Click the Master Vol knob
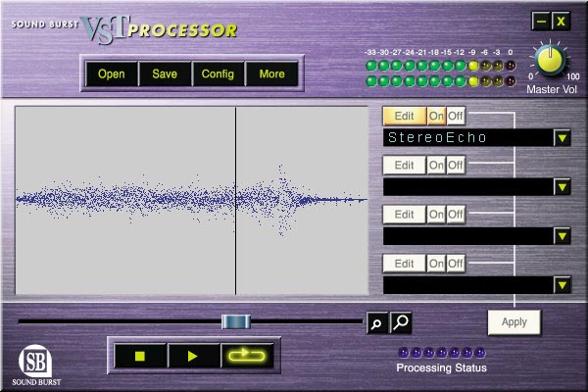Image resolution: width=588 pixels, height=392 pixels. (550, 60)
